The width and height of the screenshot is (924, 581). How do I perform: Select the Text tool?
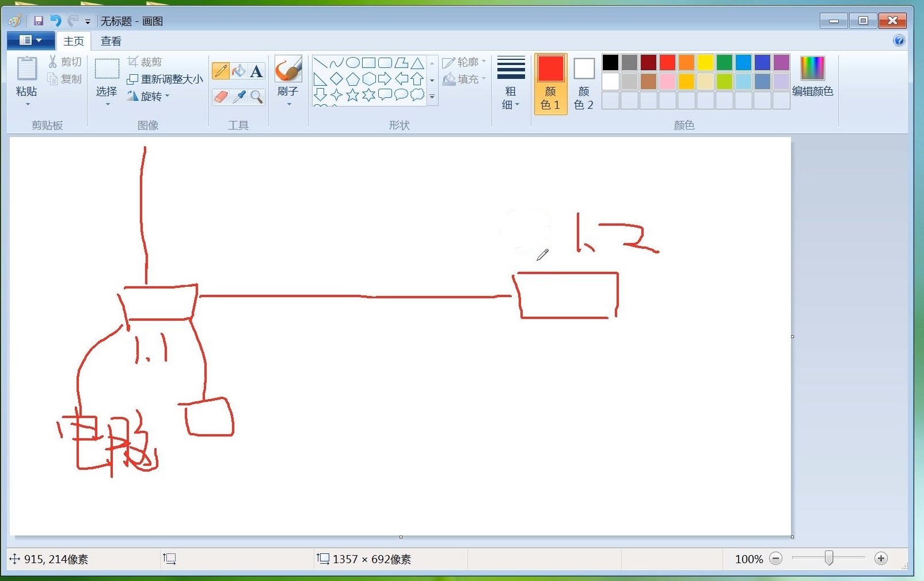click(x=257, y=71)
